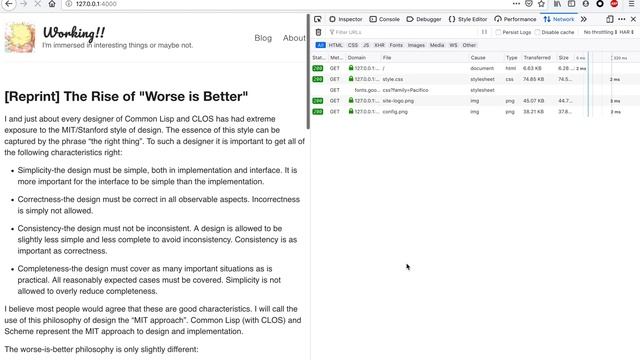Sort by the Cause column header

point(486,58)
